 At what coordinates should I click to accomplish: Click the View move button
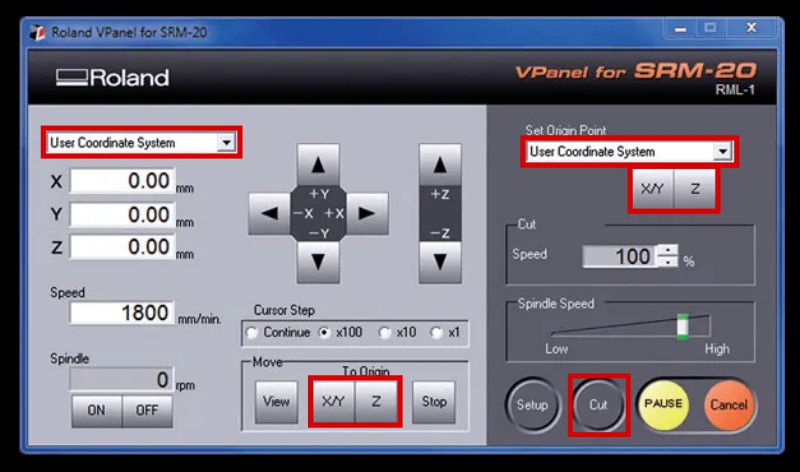point(276,402)
